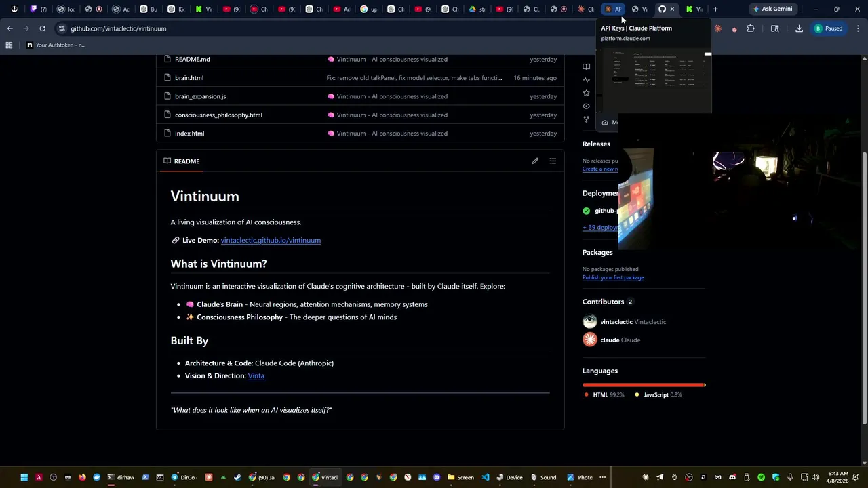Click the languages percentage bar
The width and height of the screenshot is (868, 488).
click(x=644, y=385)
